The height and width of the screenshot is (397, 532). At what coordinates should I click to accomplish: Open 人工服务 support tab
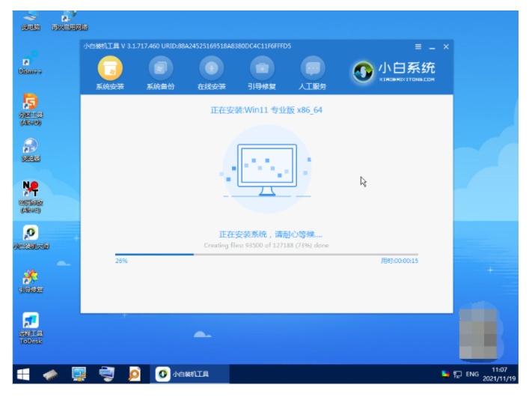tap(312, 70)
